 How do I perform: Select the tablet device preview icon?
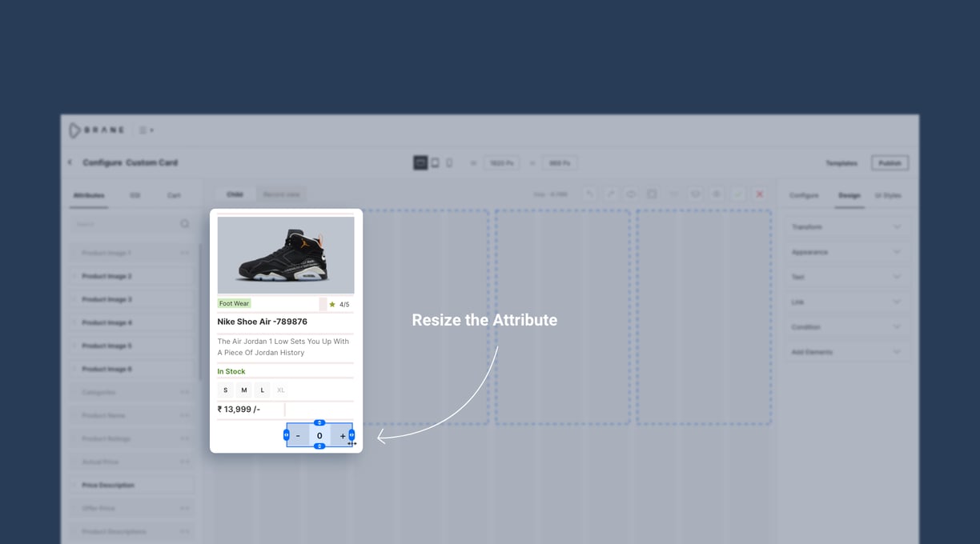[x=436, y=162]
